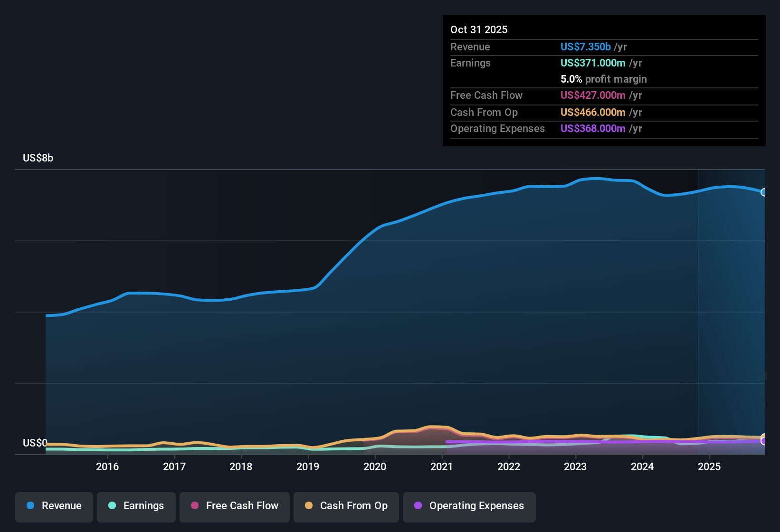Click the shaded forecast region after 2025
Viewport: 780px width, 532px height.
tap(732, 309)
